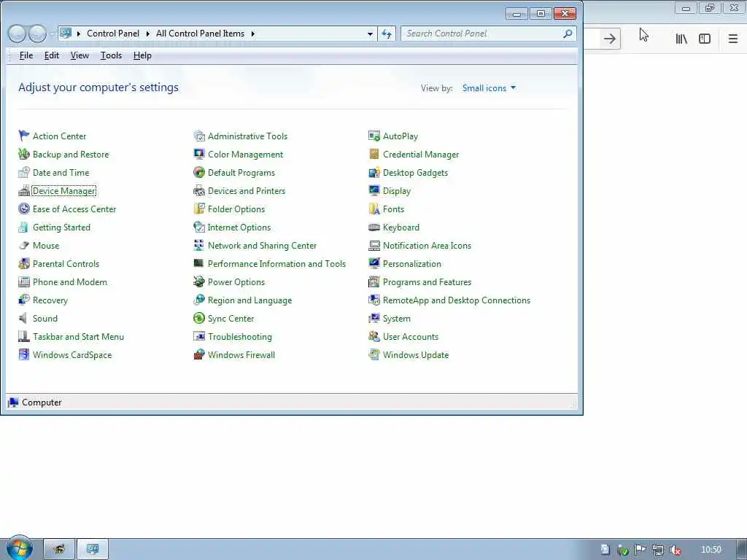This screenshot has height=560, width=747.
Task: Open Region and Language settings
Action: coord(249,300)
